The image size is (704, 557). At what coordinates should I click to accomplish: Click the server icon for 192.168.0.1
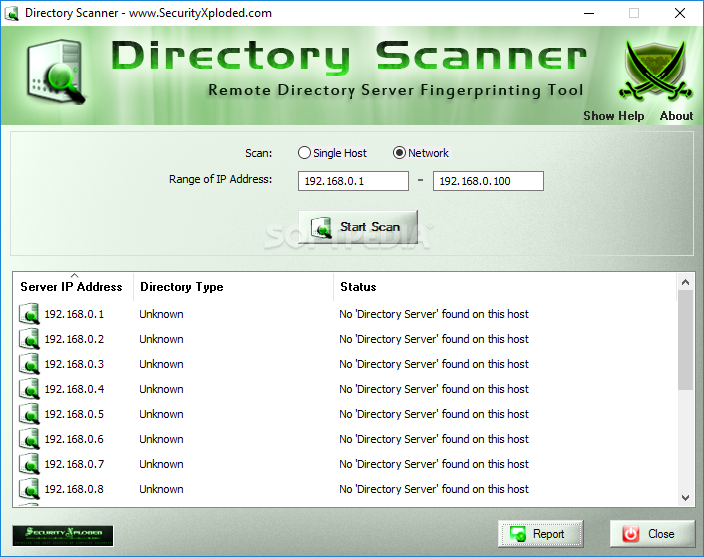tap(29, 314)
